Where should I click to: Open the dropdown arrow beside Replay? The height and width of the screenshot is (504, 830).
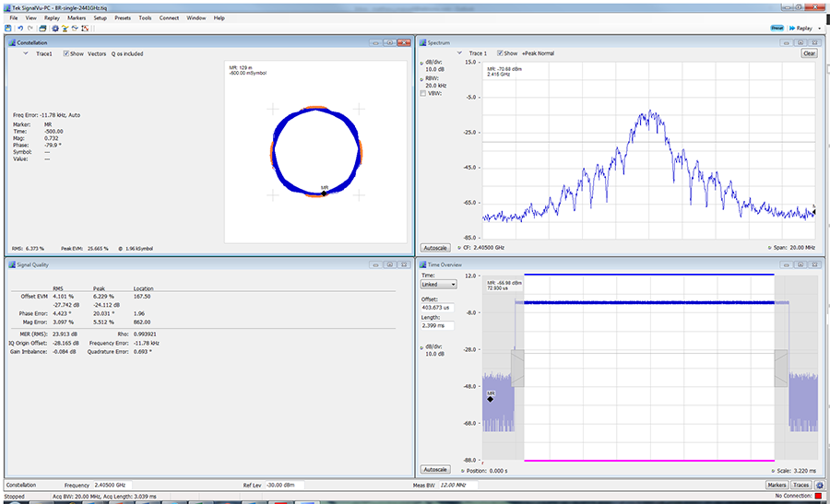pos(820,29)
